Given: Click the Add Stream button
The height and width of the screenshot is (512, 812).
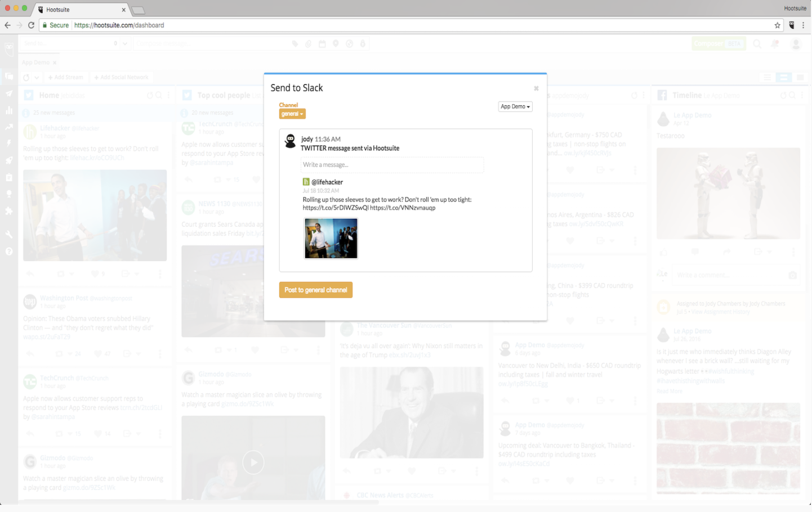Looking at the screenshot, I should tap(65, 78).
